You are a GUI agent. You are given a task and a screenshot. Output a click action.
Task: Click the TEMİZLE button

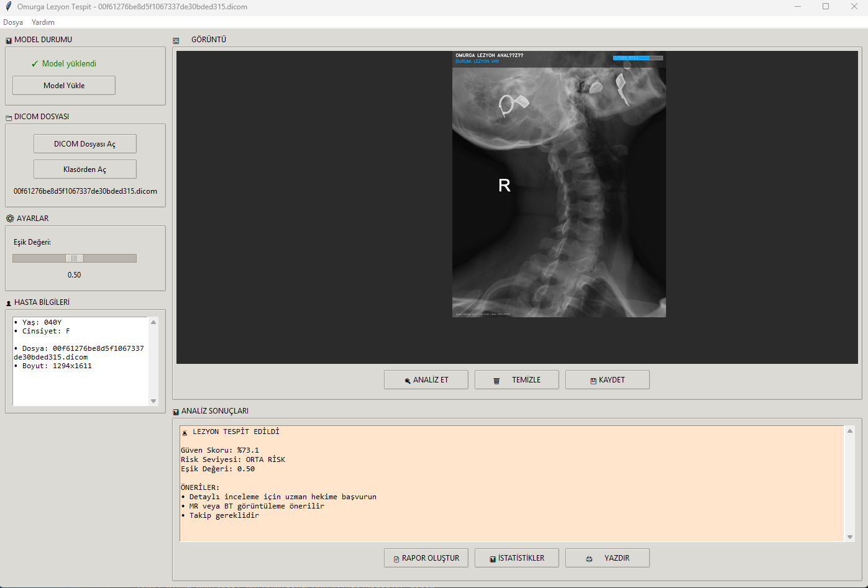click(517, 380)
